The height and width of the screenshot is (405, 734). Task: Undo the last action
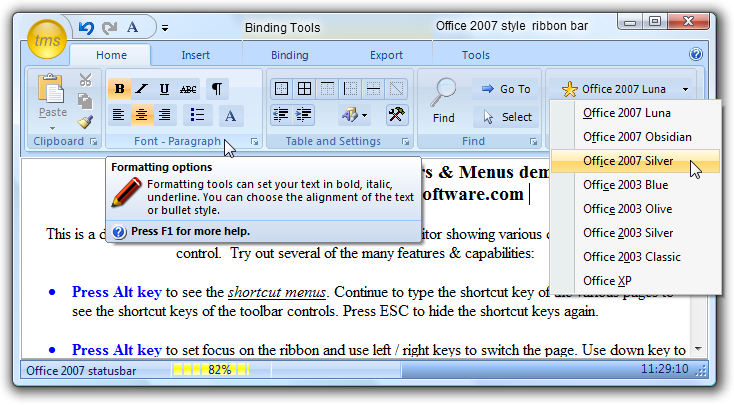click(x=86, y=28)
